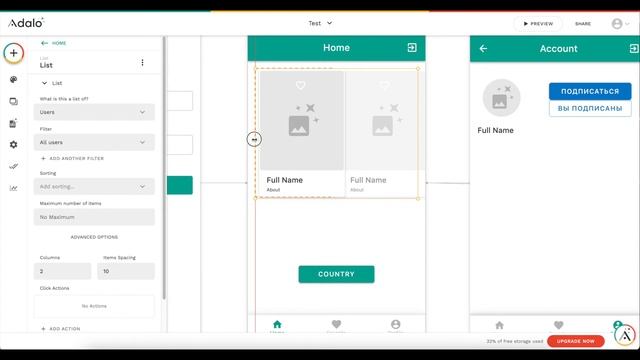Click the HOME breadcrumb link
The height and width of the screenshot is (360, 640).
click(59, 43)
